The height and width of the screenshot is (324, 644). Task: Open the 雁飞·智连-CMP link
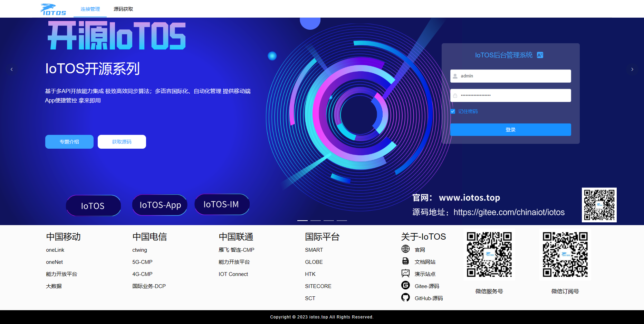pyautogui.click(x=237, y=250)
